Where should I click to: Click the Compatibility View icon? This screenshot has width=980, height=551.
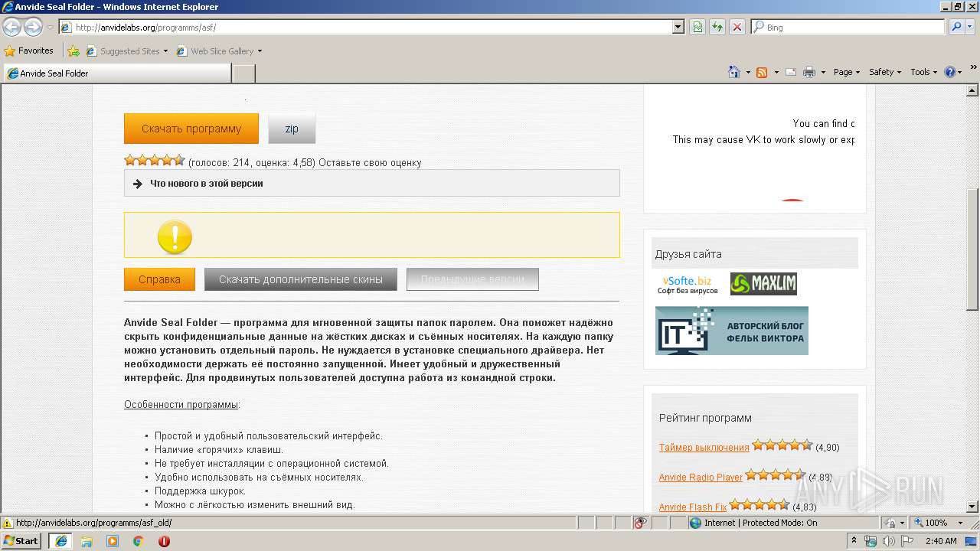coord(697,28)
